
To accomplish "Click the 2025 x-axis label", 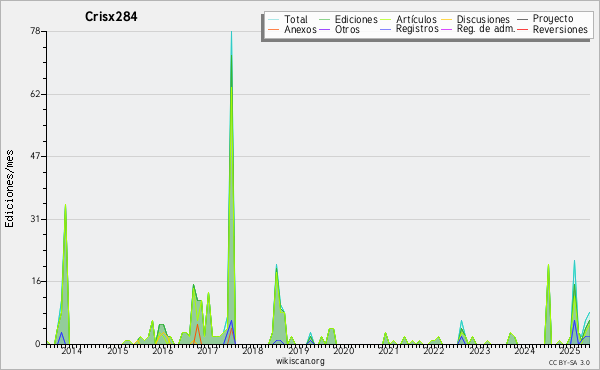I will [x=570, y=350].
